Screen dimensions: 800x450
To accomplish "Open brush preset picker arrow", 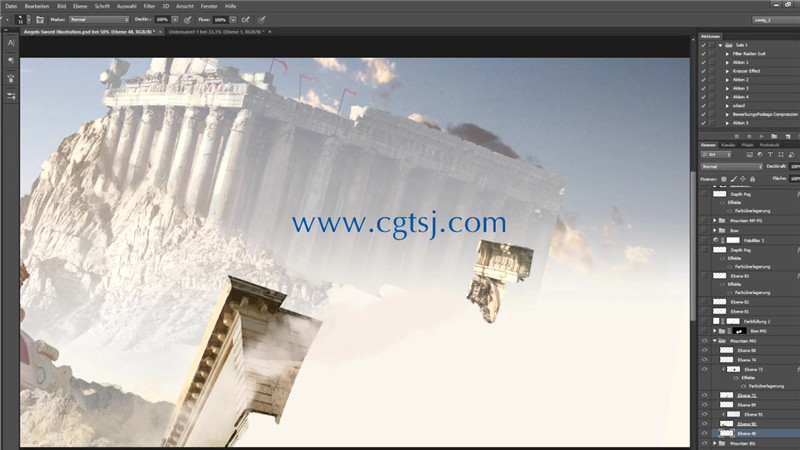I will [x=29, y=19].
